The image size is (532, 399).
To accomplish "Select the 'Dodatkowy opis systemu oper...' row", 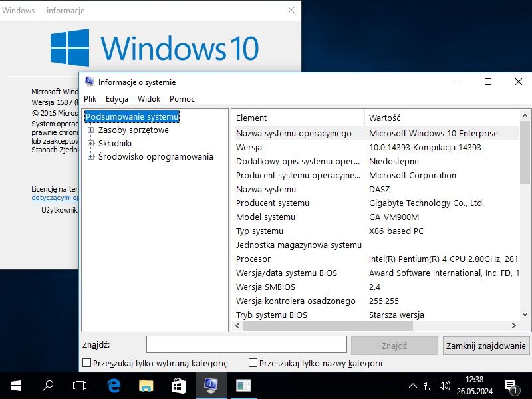I will [376, 161].
